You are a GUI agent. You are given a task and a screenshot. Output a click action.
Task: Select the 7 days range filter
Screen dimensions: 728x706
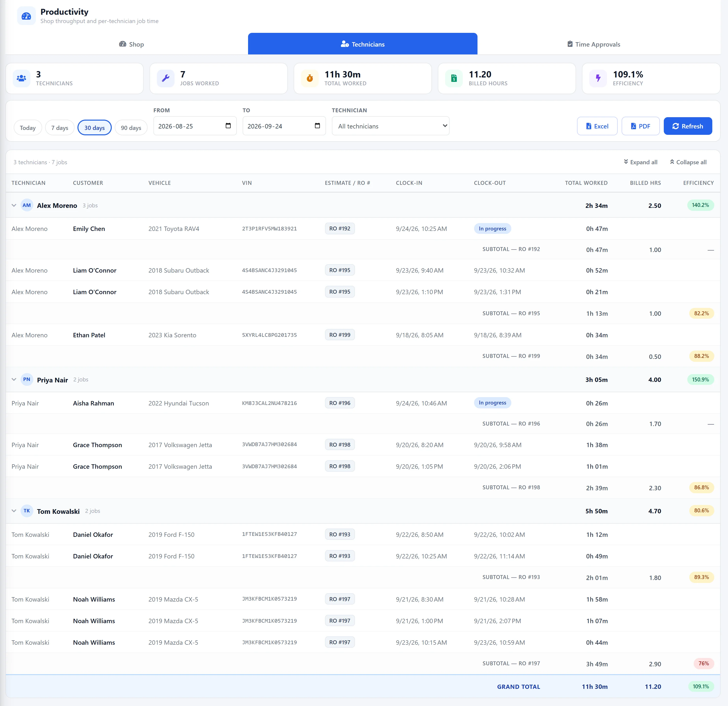(60, 128)
